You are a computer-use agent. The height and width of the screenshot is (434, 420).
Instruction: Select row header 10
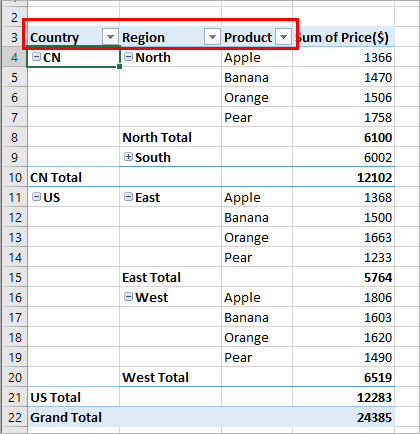14,177
